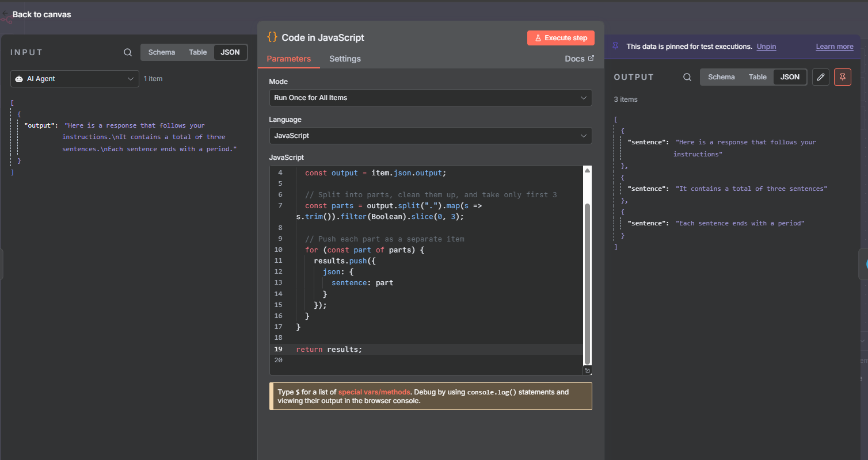
Task: Select the Parameters tab
Action: 289,59
